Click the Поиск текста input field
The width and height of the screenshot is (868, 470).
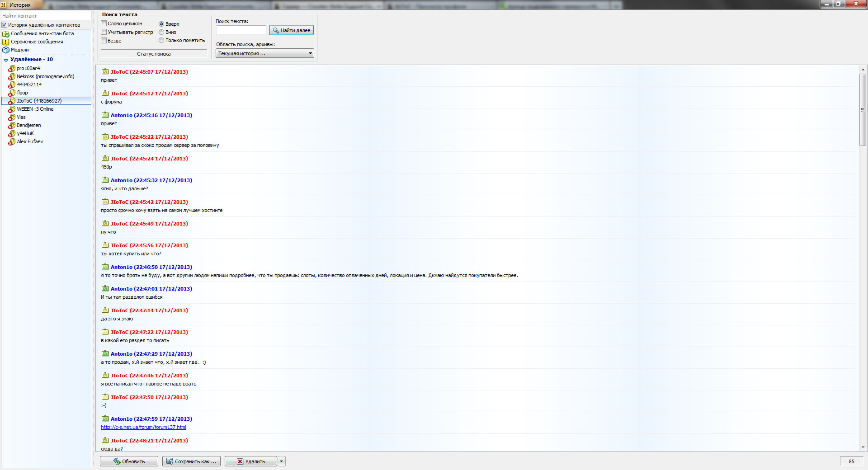click(241, 30)
